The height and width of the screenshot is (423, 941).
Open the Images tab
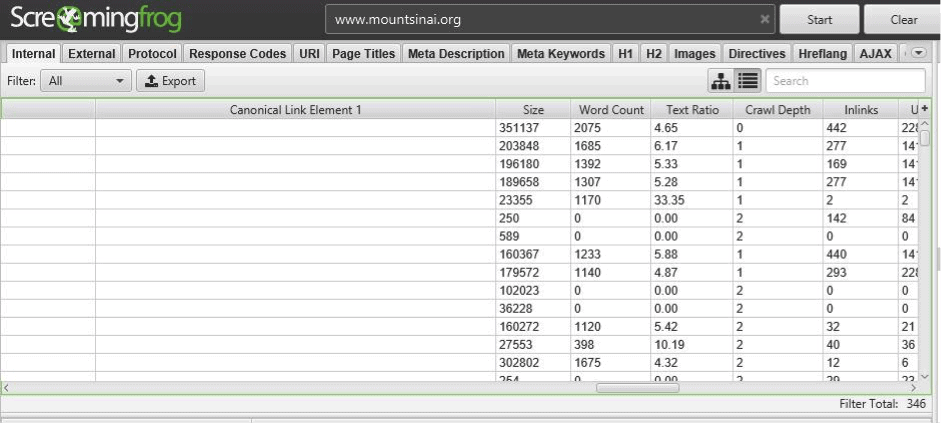(x=695, y=54)
